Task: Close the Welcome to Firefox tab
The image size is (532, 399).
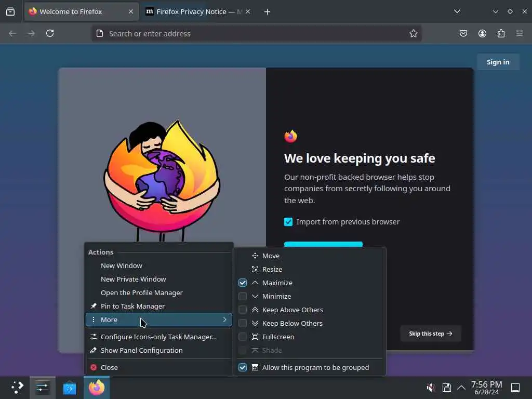Action: pos(131,11)
